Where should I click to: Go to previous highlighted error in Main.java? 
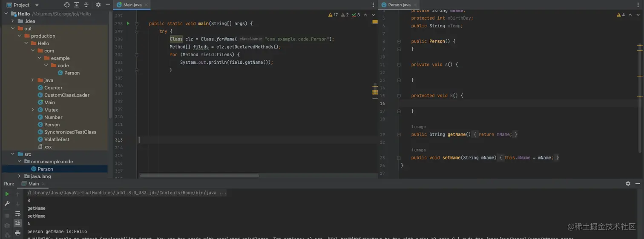click(x=365, y=15)
